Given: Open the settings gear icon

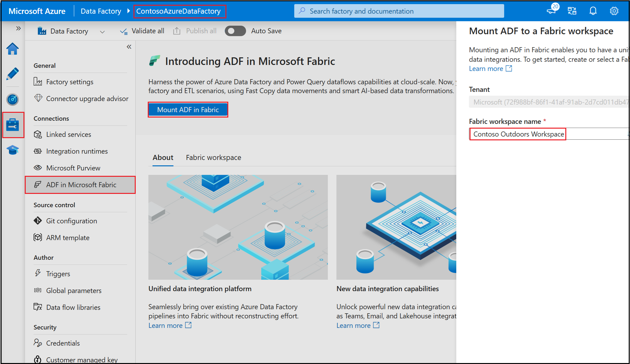Looking at the screenshot, I should tap(614, 11).
